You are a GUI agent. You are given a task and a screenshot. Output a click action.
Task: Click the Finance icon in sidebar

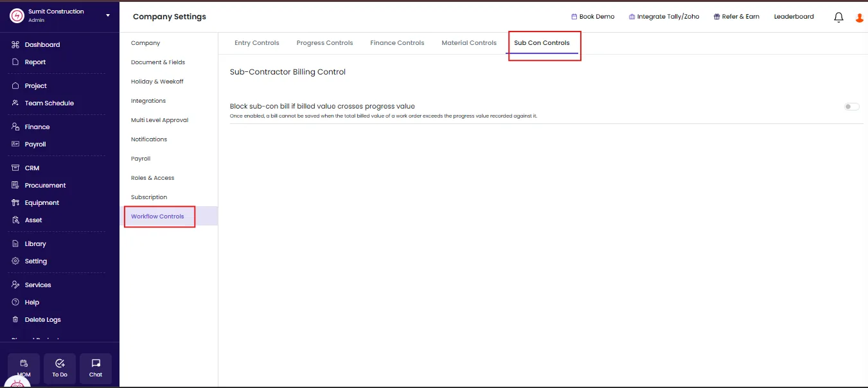(15, 127)
